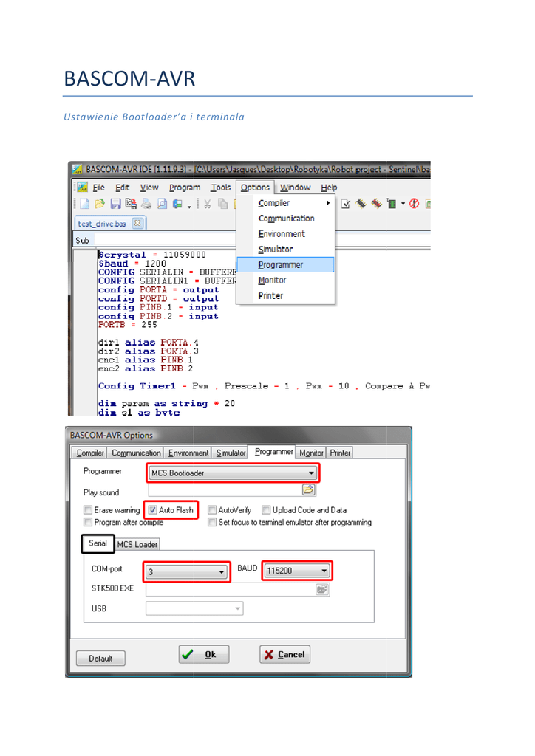
Task: Open the BAUD rate dropdown
Action: (x=324, y=571)
